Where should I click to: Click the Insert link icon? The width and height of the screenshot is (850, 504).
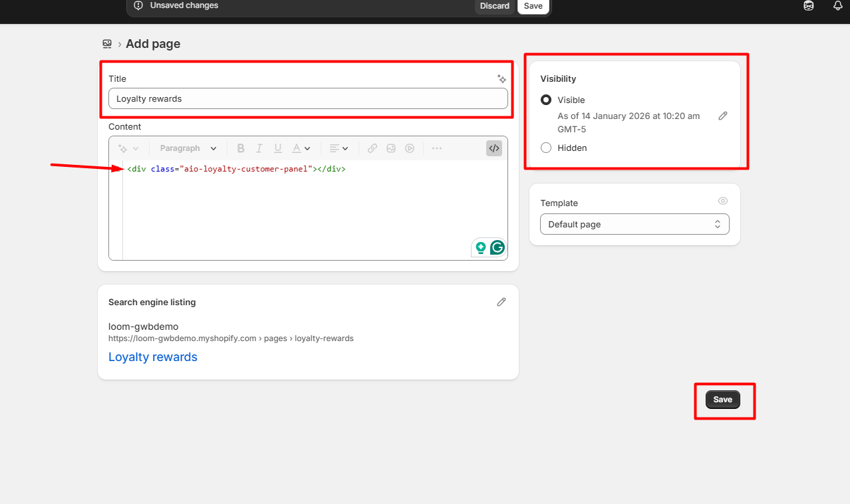pyautogui.click(x=372, y=148)
